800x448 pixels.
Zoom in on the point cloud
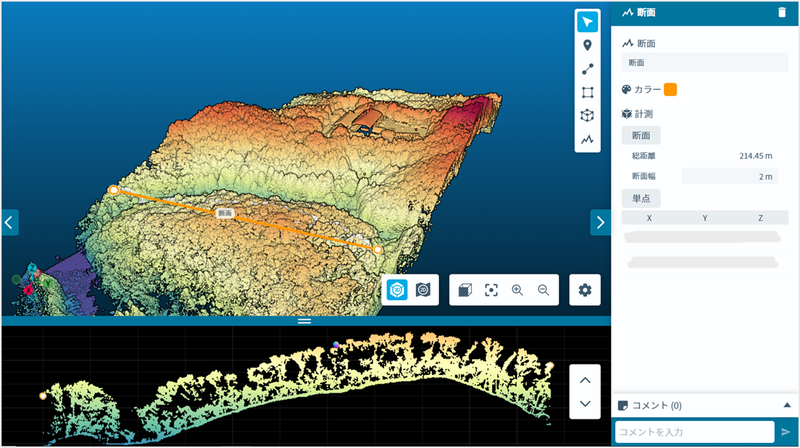click(517, 290)
